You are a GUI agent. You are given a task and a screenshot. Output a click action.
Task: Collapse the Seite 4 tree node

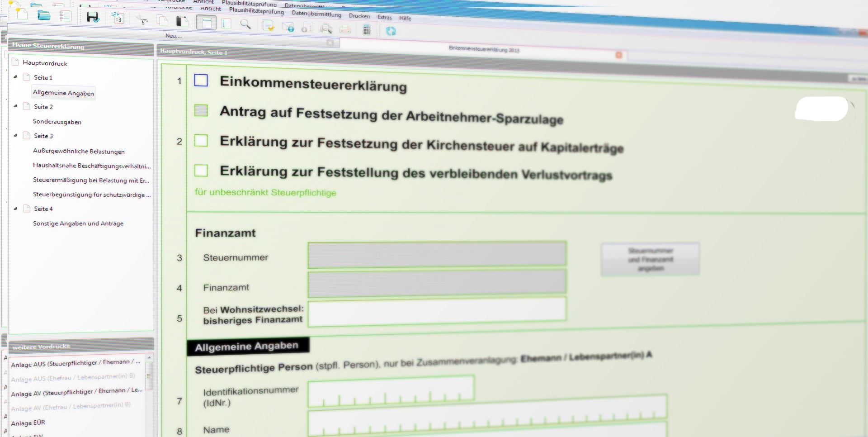(15, 209)
